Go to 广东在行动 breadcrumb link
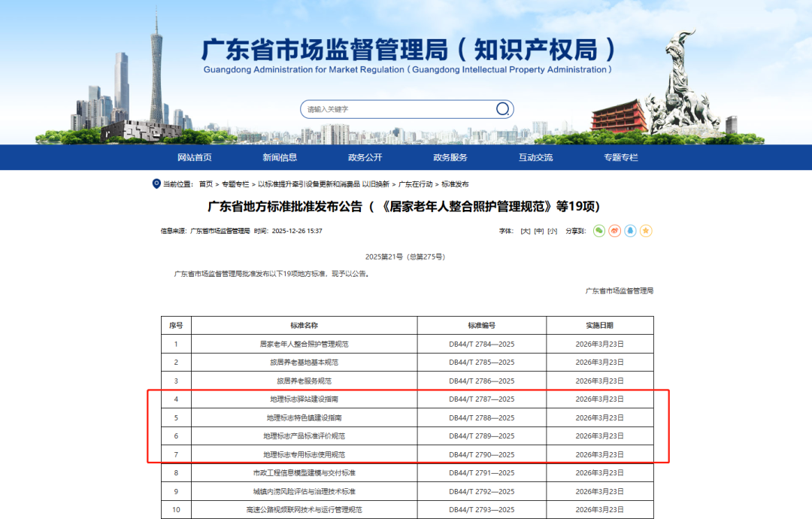 [416, 184]
